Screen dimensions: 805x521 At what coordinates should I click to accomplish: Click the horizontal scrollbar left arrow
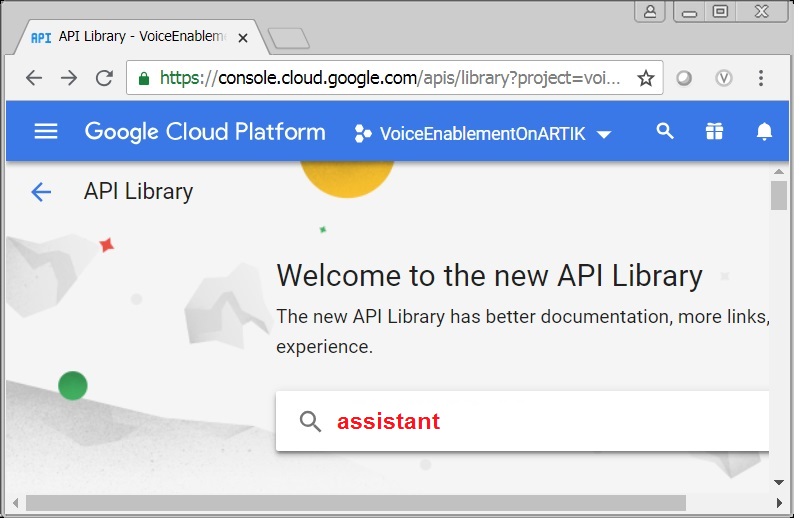point(15,503)
